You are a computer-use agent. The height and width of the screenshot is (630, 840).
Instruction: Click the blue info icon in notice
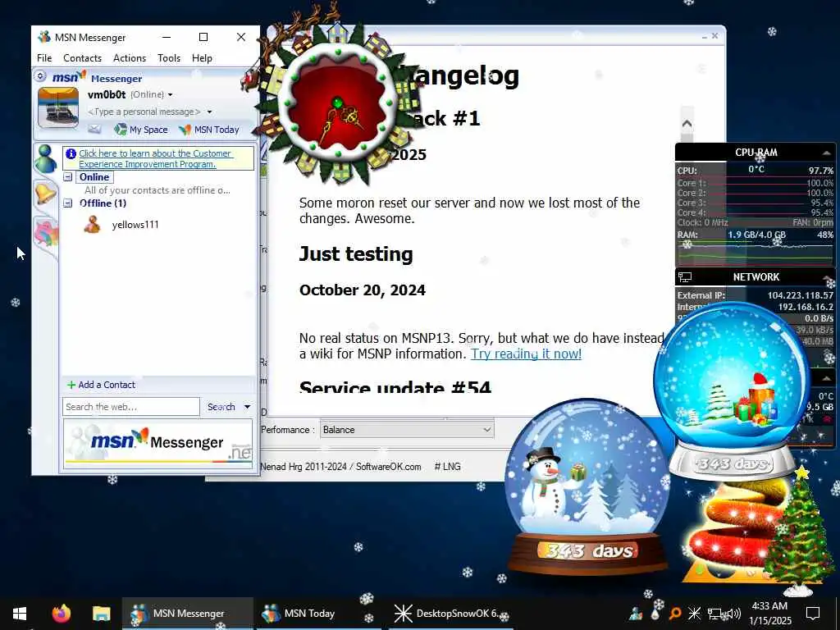[71, 153]
